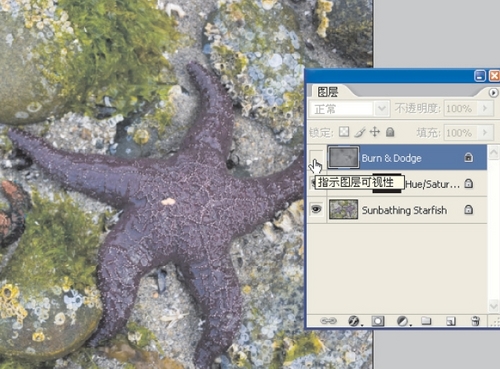The image size is (500, 369).
Task: Add a layer style effect
Action: (354, 321)
